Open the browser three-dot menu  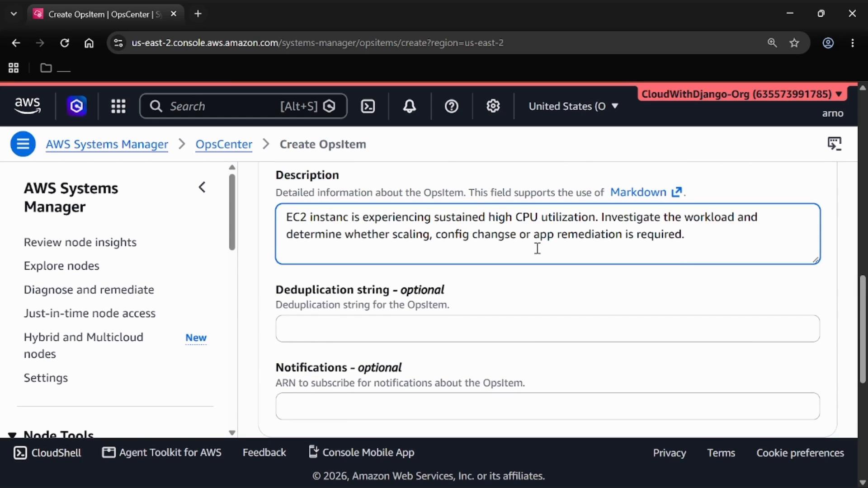point(853,43)
